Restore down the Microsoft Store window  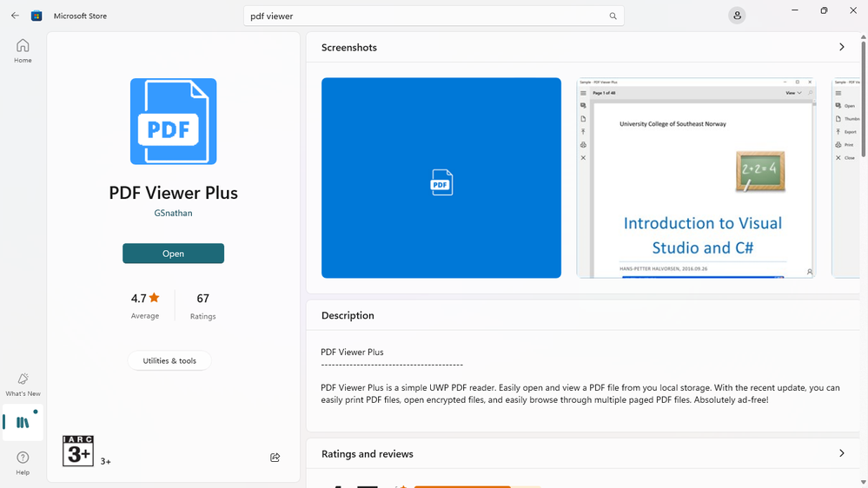click(x=824, y=10)
